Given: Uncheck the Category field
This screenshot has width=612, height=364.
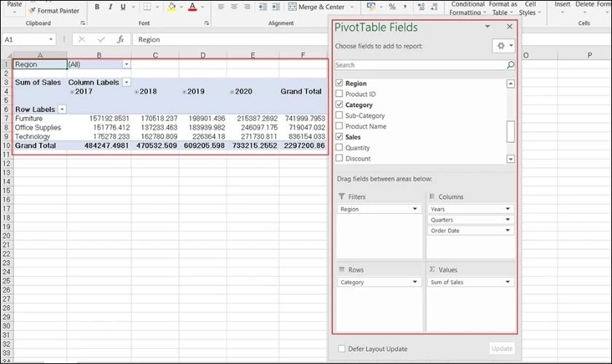Looking at the screenshot, I should [x=340, y=105].
